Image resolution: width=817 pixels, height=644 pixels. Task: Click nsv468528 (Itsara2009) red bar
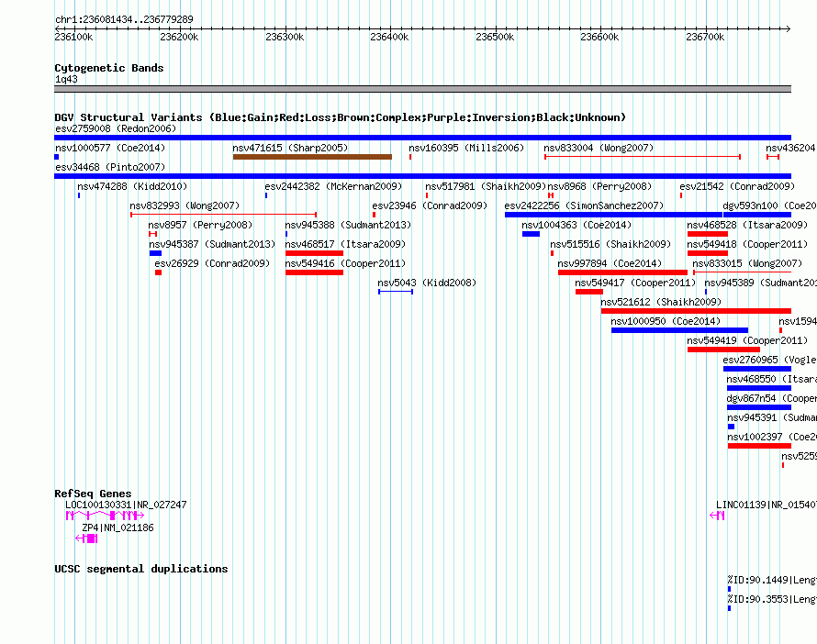click(x=708, y=234)
